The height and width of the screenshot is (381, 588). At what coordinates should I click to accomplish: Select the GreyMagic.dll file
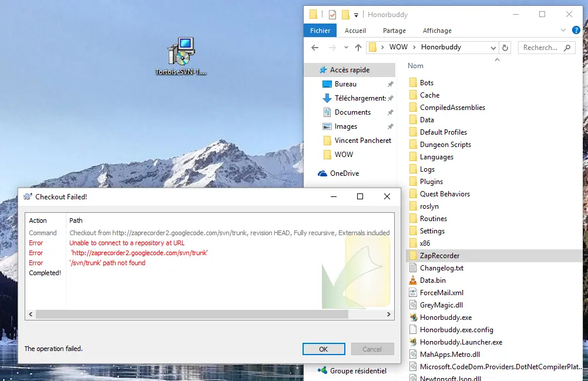[441, 305]
